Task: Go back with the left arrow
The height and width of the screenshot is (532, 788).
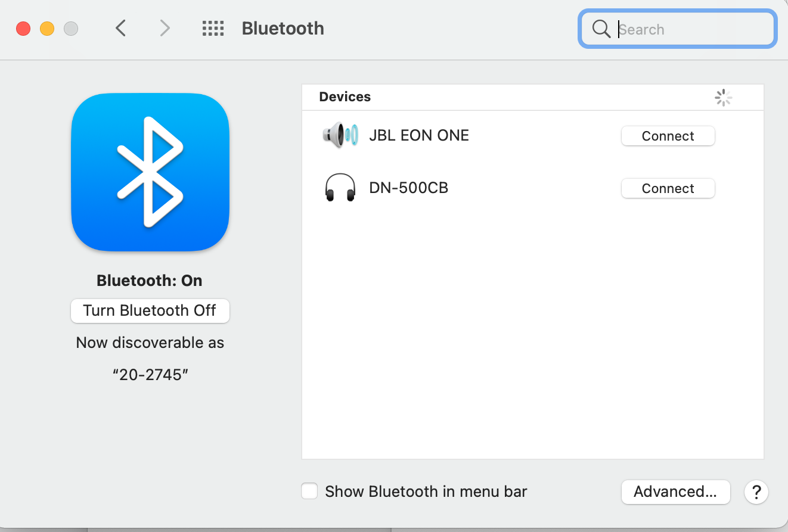Action: (121, 29)
